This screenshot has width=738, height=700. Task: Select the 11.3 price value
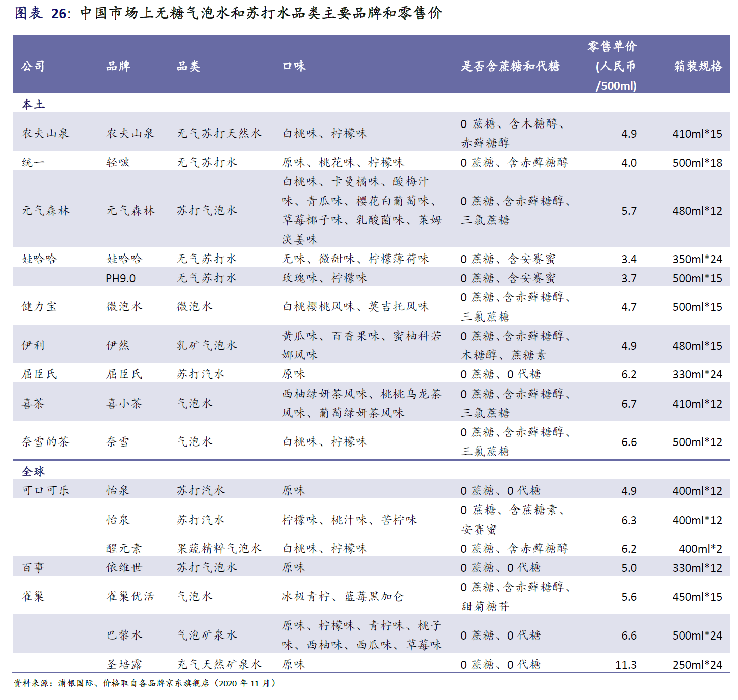coord(626,665)
